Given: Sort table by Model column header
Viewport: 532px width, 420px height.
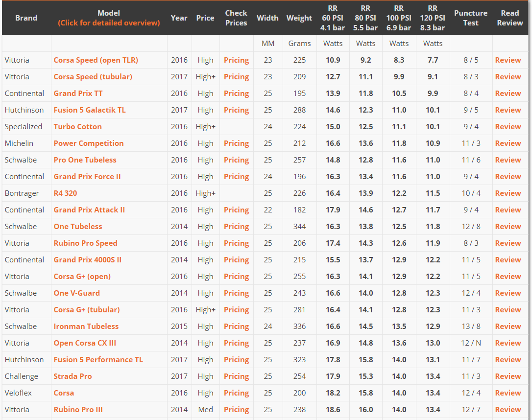Looking at the screenshot, I should (109, 18).
